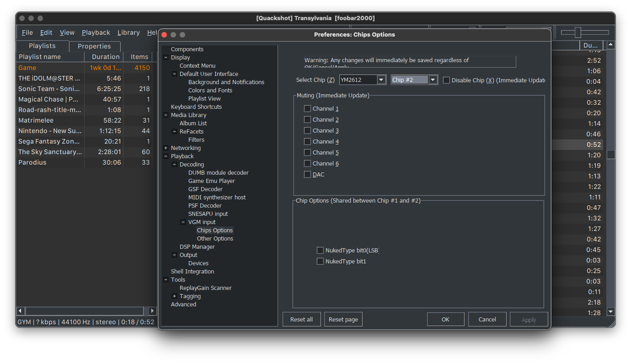
Task: Adjust the volume slider in toolbar
Action: [578, 32]
